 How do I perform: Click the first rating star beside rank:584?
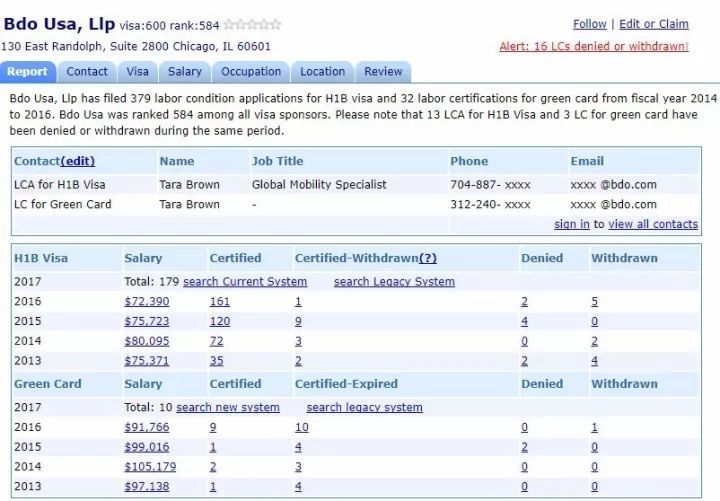tap(229, 25)
